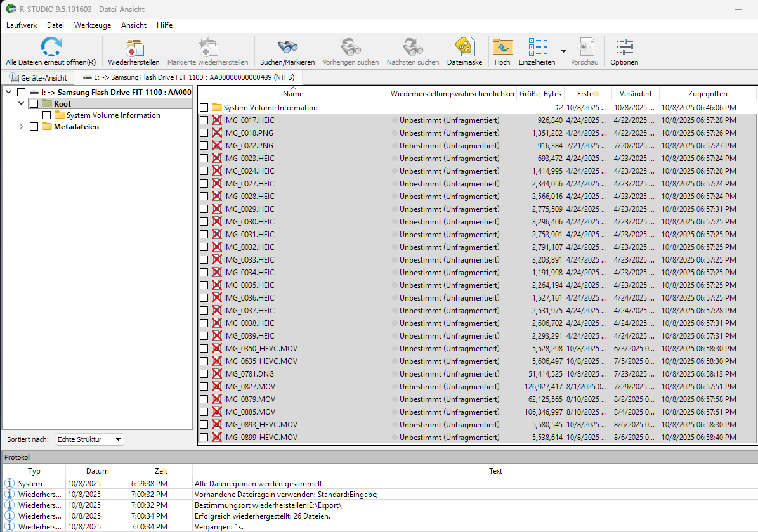
Task: Click Wiederherstellungswahrscheinlichkeit column header
Action: coord(452,94)
